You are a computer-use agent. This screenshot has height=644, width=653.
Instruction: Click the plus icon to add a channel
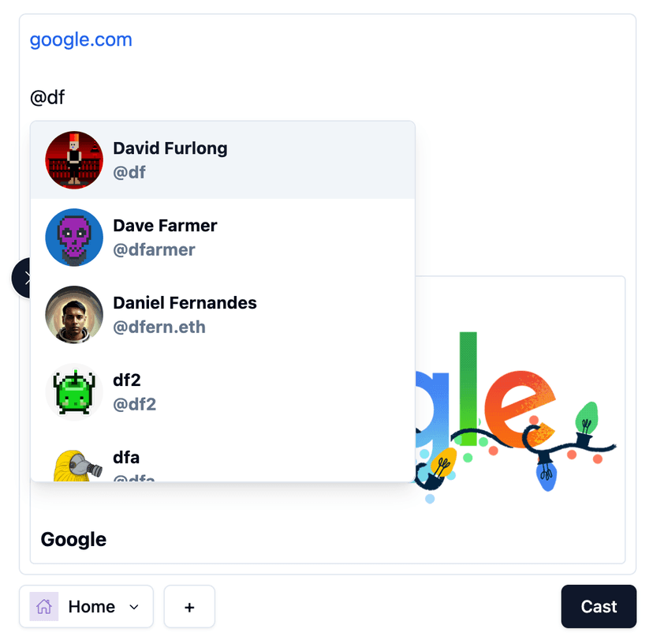pos(189,607)
